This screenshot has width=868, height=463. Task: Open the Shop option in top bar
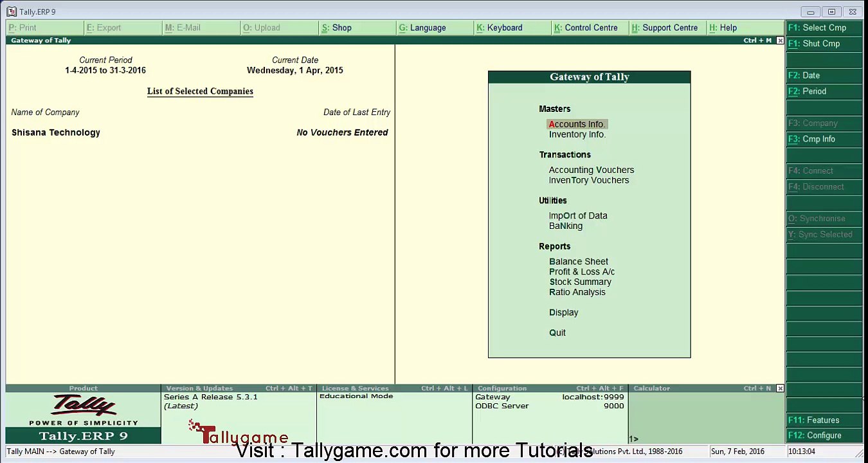[x=357, y=28]
